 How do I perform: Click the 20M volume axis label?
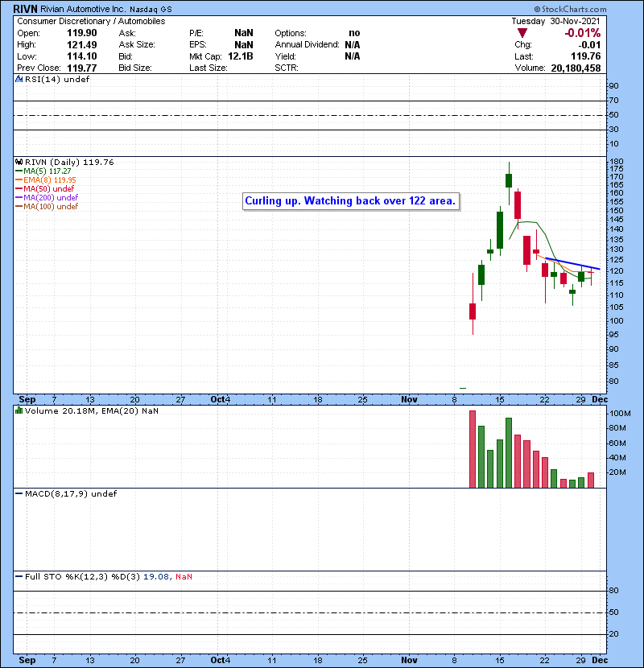[618, 472]
